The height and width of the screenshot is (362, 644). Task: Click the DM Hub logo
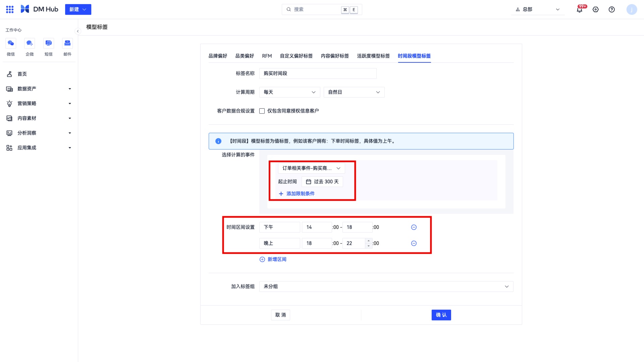point(39,9)
